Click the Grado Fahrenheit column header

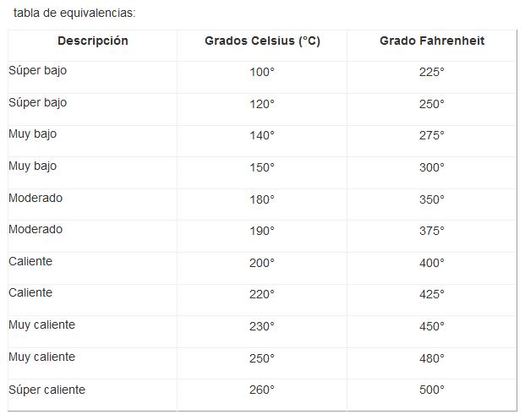click(432, 41)
